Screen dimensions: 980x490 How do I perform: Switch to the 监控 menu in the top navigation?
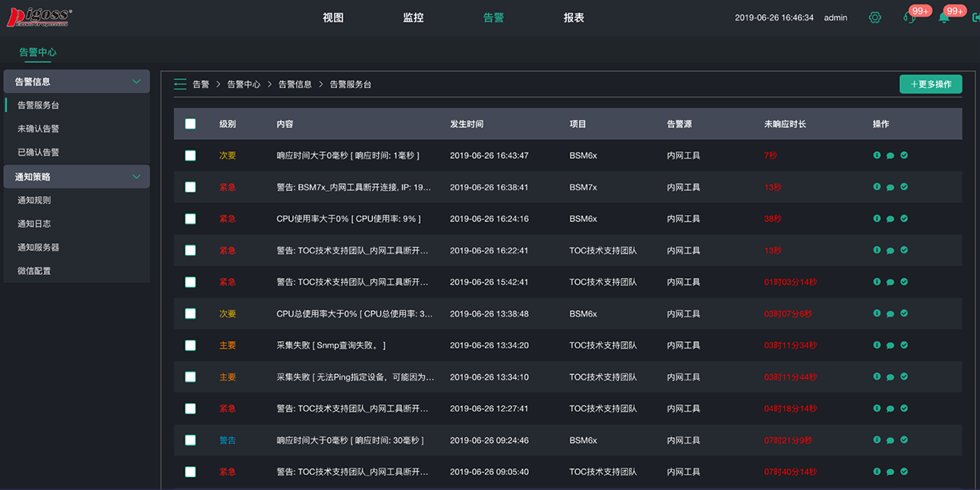pos(414,16)
